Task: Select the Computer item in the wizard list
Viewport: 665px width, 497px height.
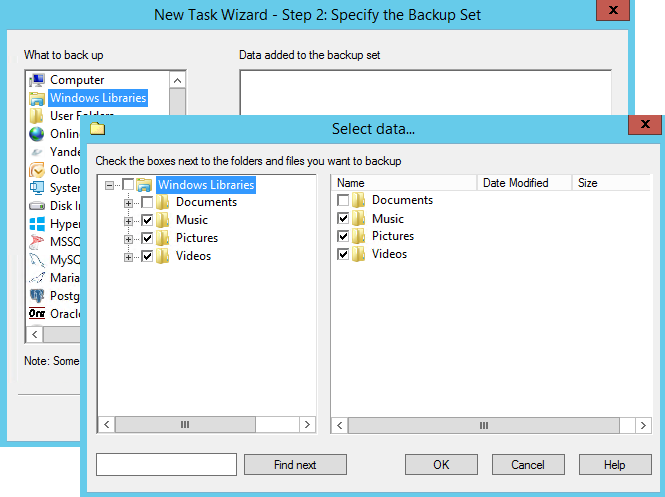Action: click(77, 80)
